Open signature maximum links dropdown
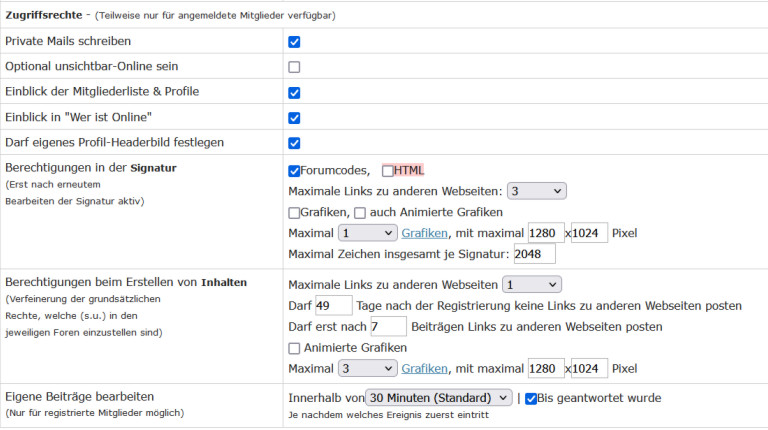The image size is (768, 430). [537, 191]
